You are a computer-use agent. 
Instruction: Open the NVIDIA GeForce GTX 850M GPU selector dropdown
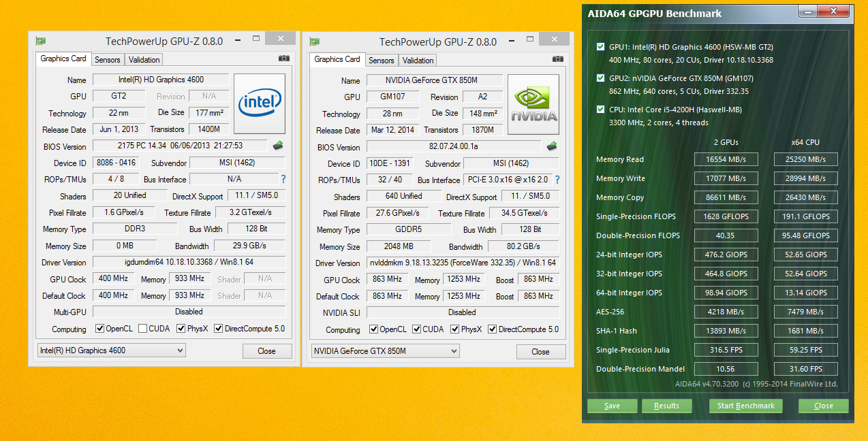385,351
